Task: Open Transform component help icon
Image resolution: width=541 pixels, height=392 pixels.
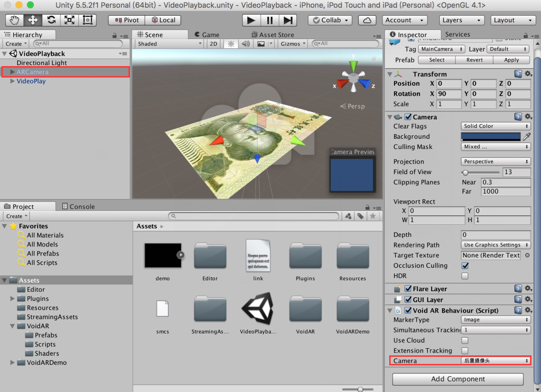Action: [x=518, y=73]
